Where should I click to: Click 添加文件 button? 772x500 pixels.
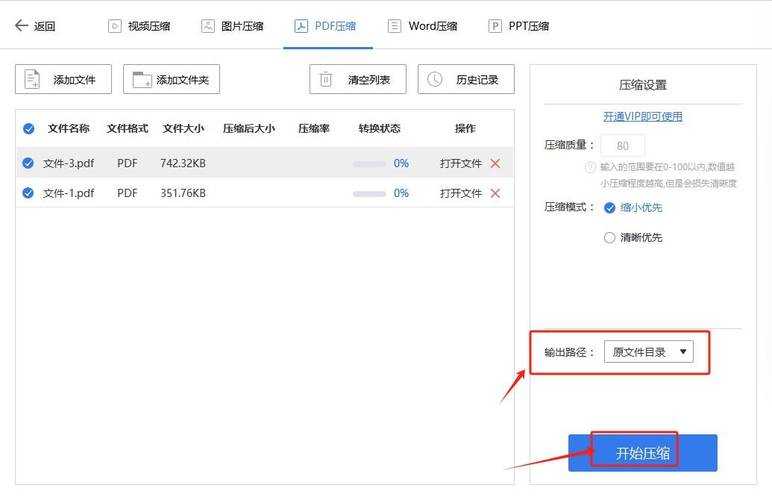63,79
